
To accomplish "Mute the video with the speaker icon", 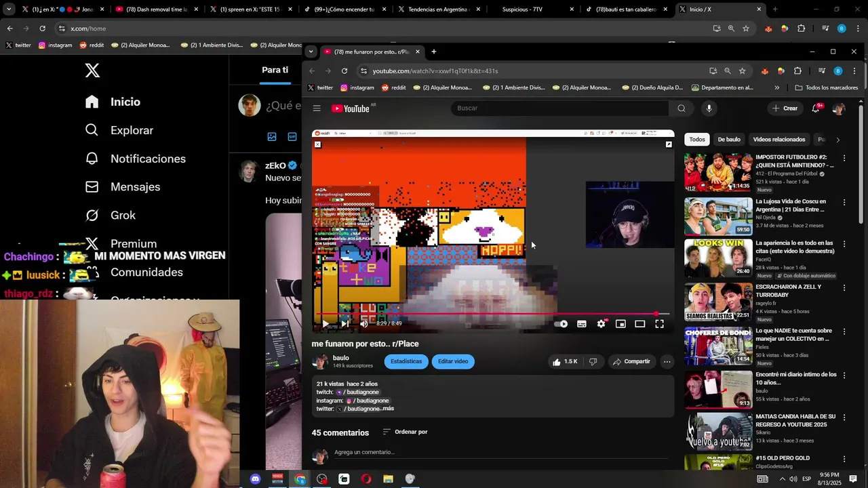I will [363, 324].
